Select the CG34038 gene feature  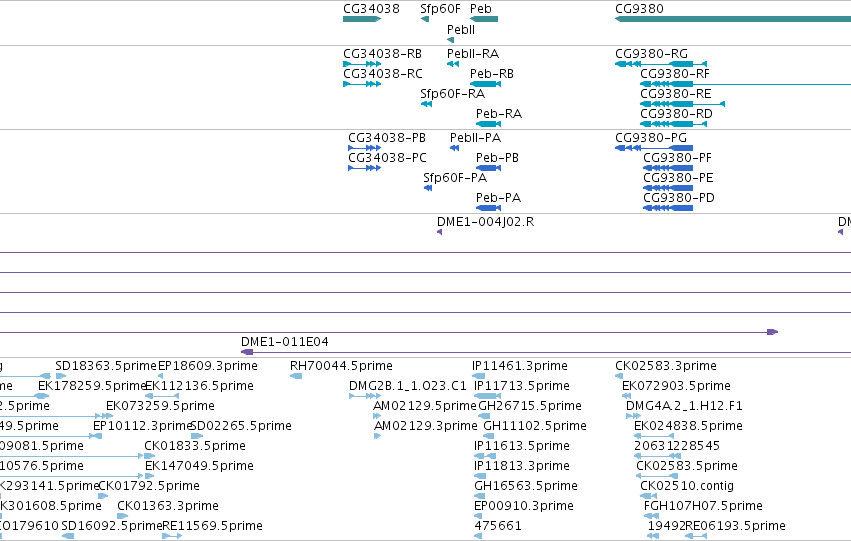tap(362, 19)
